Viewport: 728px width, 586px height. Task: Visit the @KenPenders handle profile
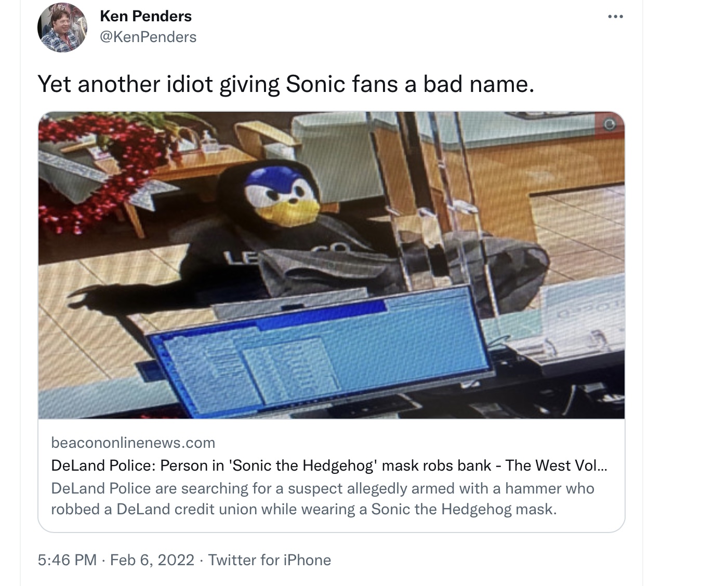148,37
